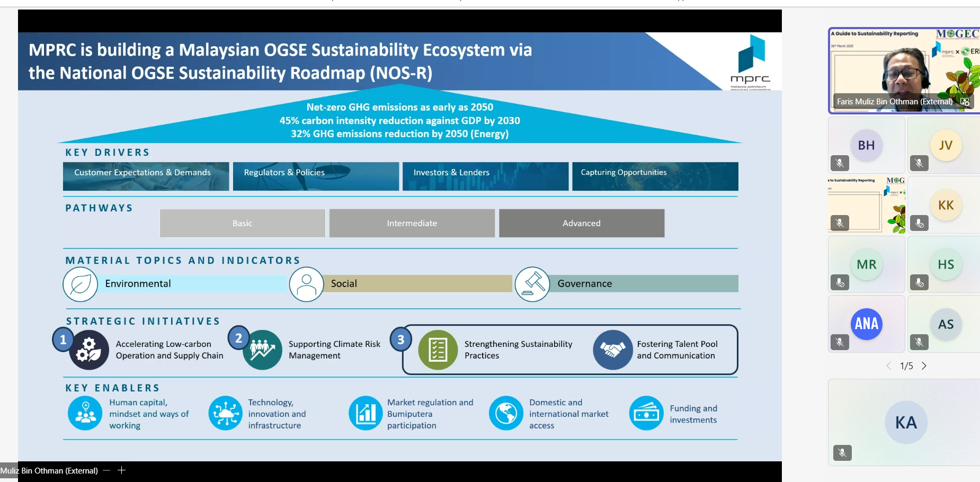Click microphone icon on KK tile
The height and width of the screenshot is (482, 980).
pos(919,223)
